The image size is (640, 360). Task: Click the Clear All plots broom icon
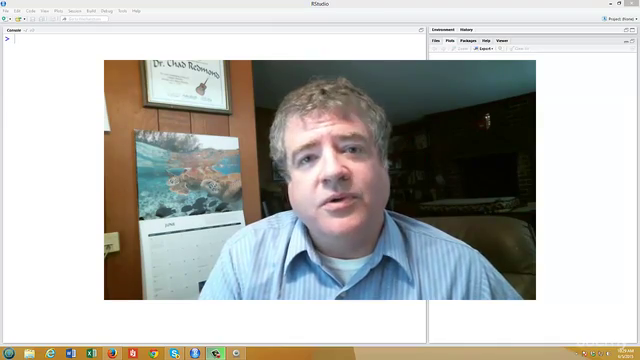pos(519,49)
